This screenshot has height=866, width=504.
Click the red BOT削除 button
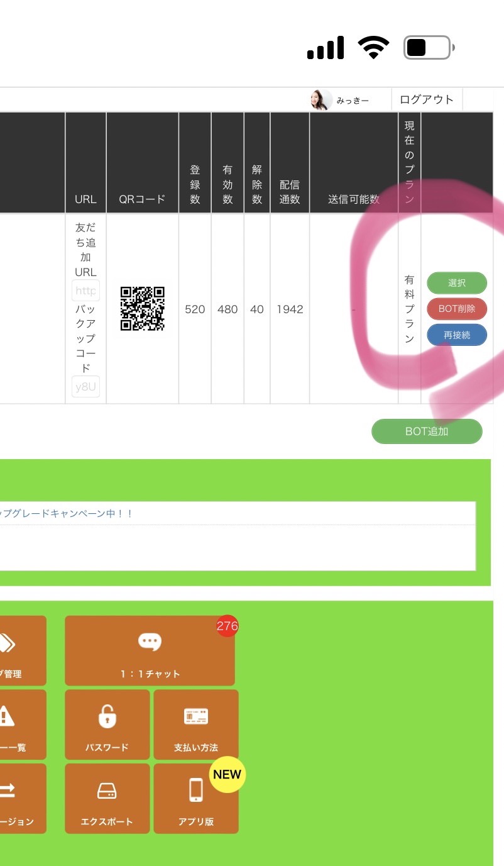coord(457,309)
